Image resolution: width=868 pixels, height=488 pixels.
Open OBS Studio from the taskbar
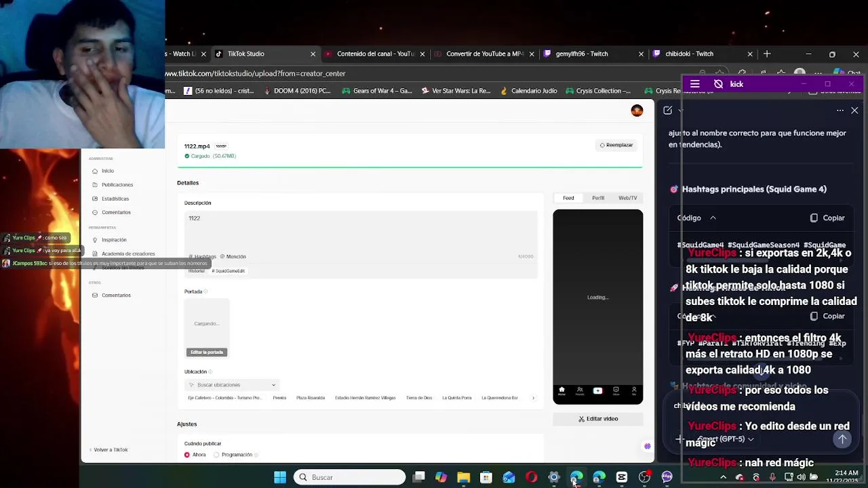pos(644,477)
